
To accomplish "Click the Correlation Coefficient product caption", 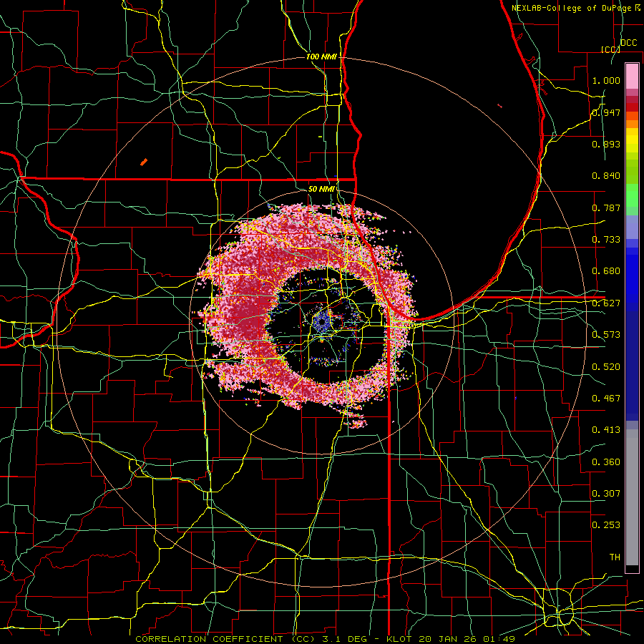I will pyautogui.click(x=325, y=639).
